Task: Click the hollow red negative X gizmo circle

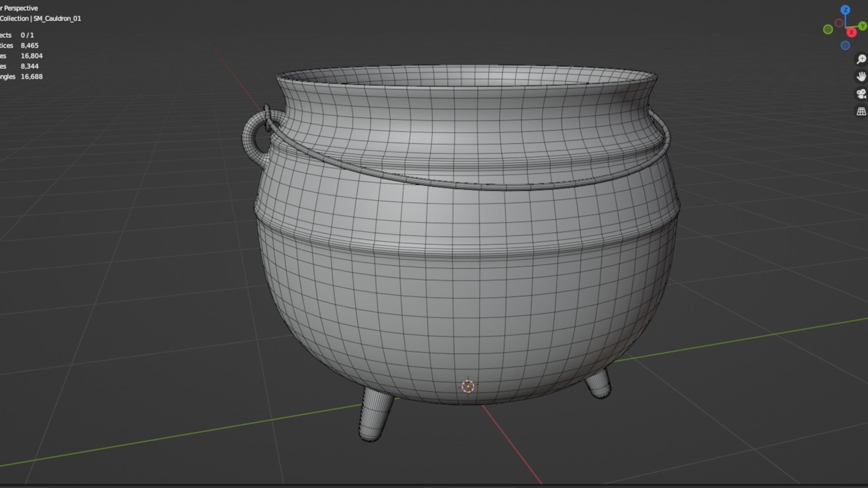Action: (x=839, y=23)
